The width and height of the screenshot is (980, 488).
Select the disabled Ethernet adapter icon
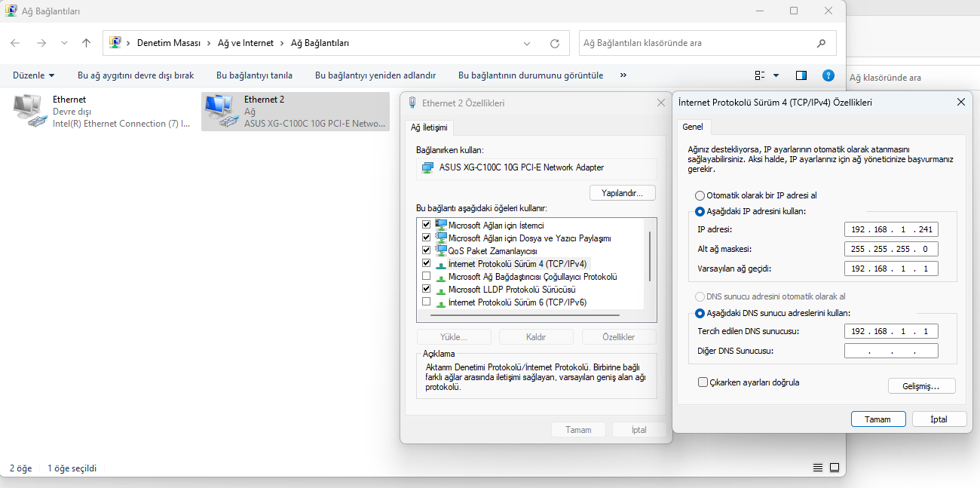[x=29, y=111]
